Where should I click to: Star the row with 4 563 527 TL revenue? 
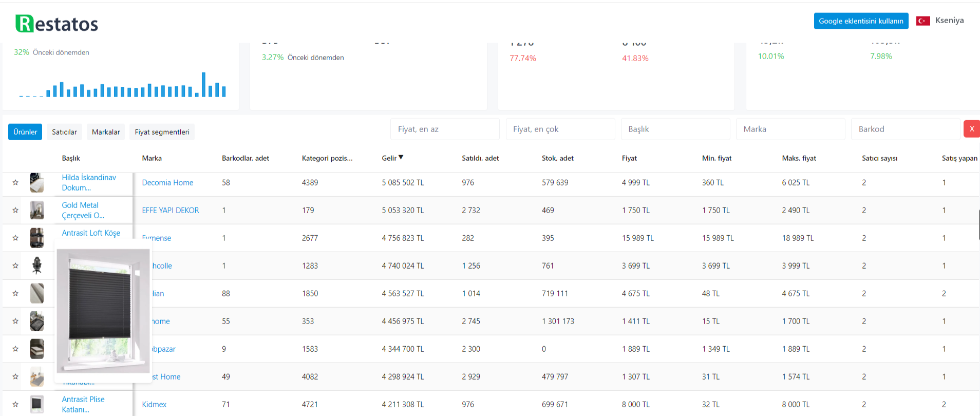15,293
